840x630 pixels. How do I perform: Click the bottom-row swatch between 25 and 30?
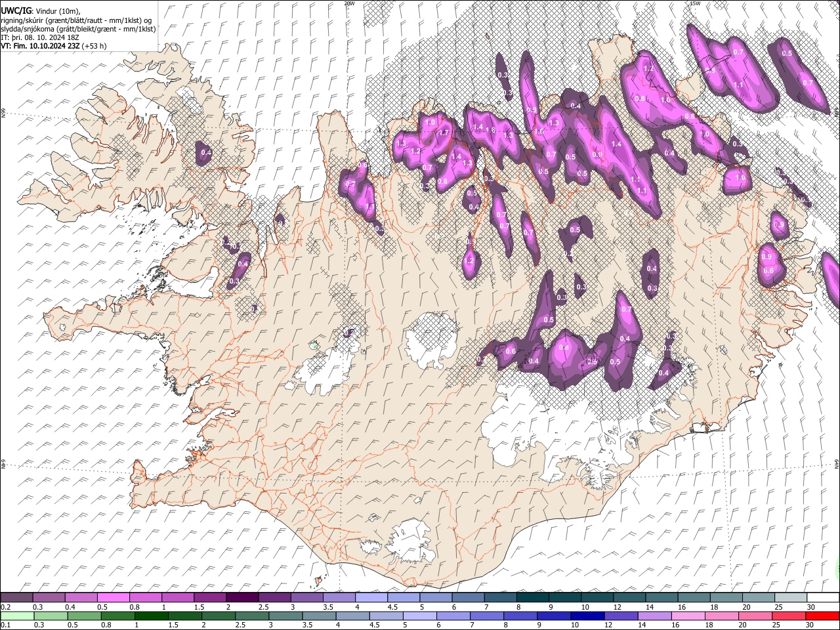(789, 616)
